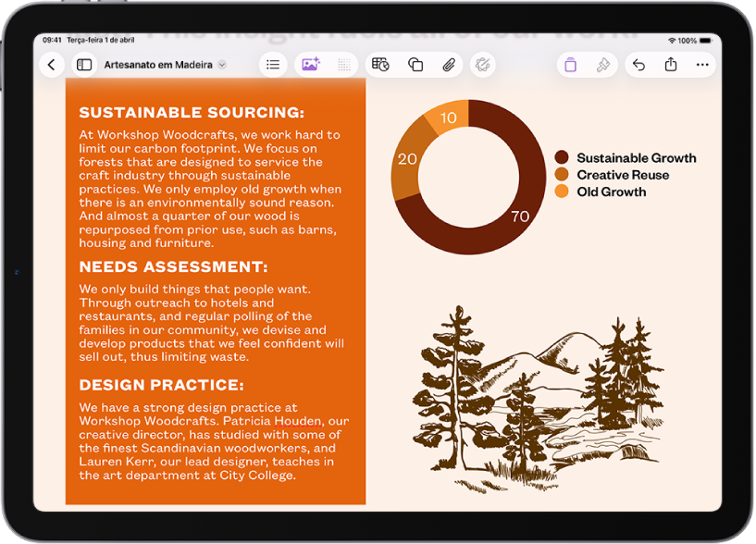Click the SUSTAINABLE SOURCING heading text
This screenshot has height=544, width=756.
click(192, 113)
